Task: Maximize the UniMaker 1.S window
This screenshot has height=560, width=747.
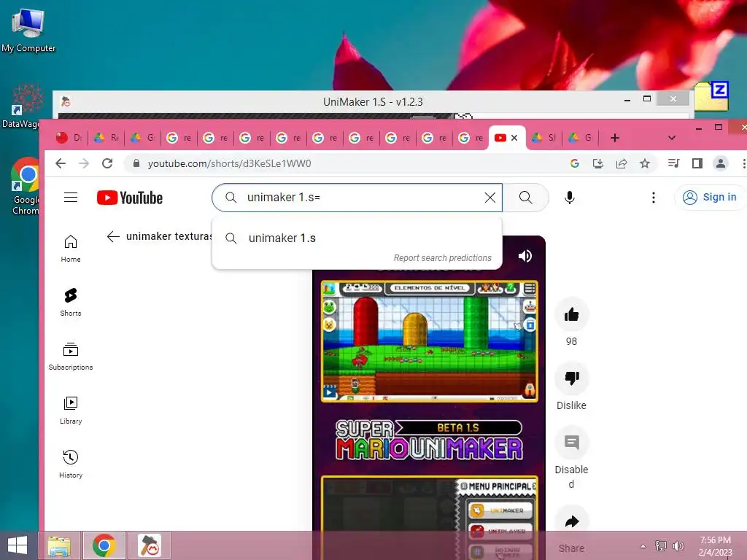Action: click(647, 99)
